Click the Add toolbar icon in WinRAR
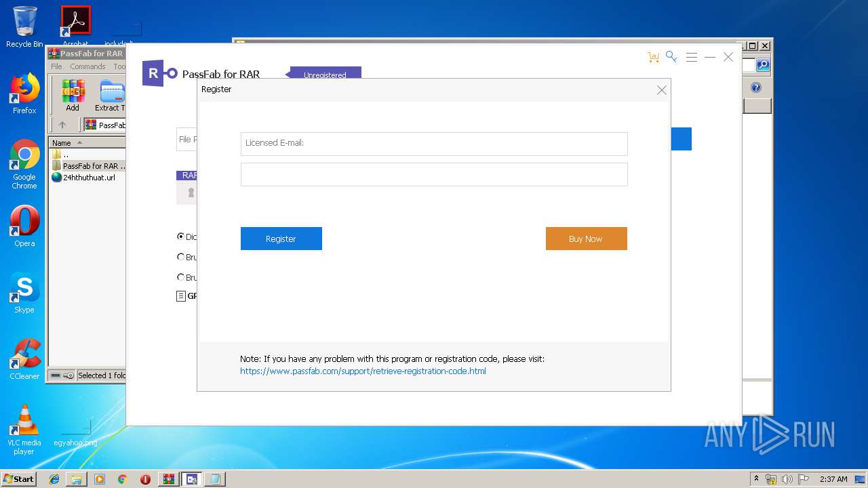The image size is (868, 488). point(73,96)
